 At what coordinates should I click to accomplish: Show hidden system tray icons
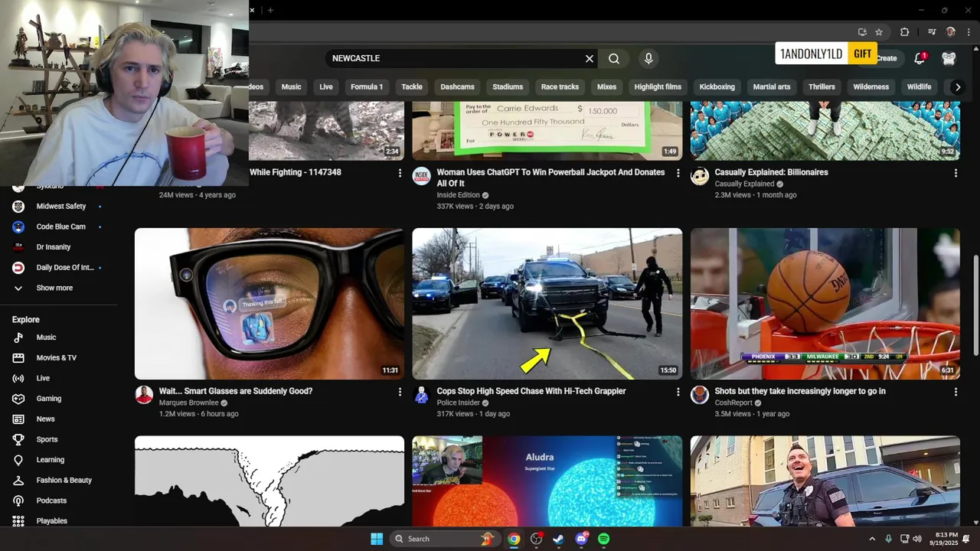[872, 539]
